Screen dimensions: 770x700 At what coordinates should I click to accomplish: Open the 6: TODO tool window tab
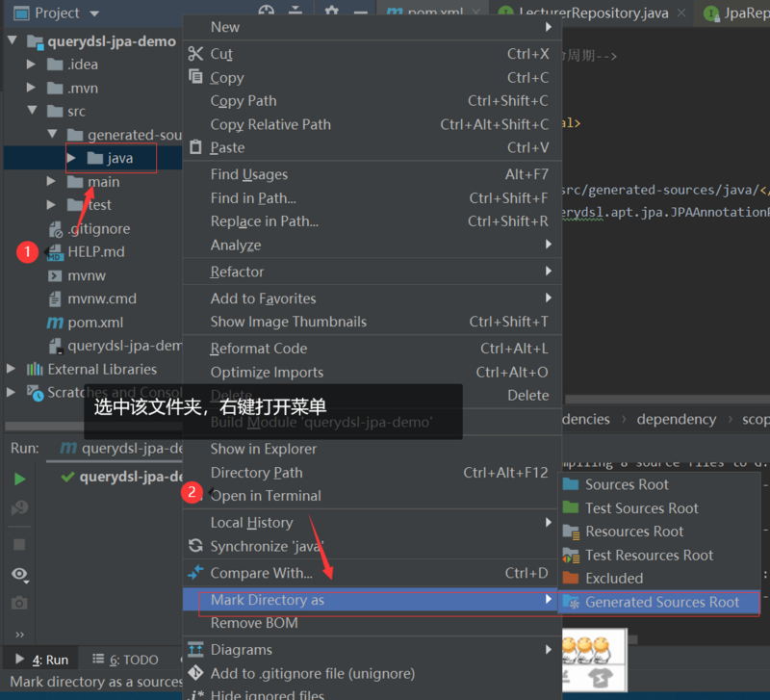[x=126, y=660]
